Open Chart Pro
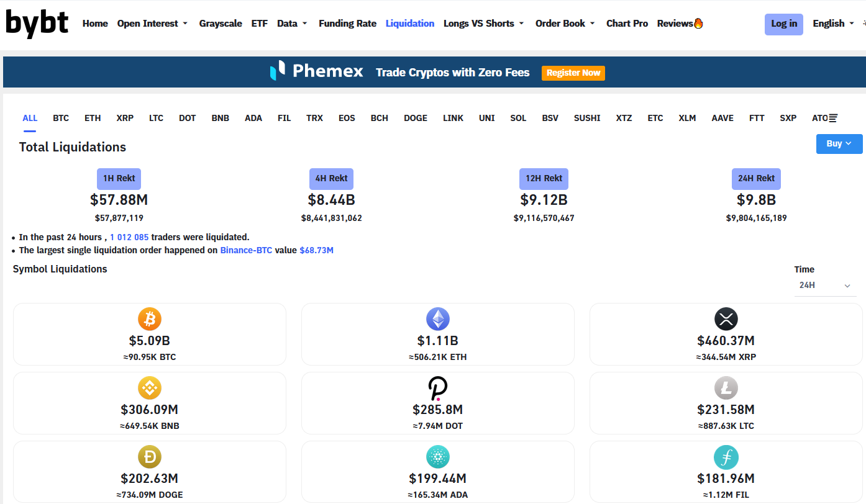 pyautogui.click(x=627, y=24)
